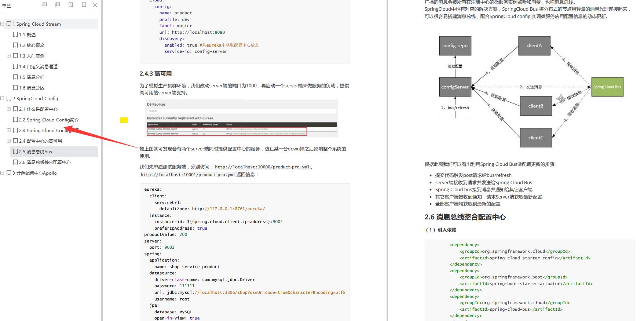This screenshot has width=644, height=321.
Task: Open bookmark '3 开源配置中心Apollo'
Action: tap(35, 173)
